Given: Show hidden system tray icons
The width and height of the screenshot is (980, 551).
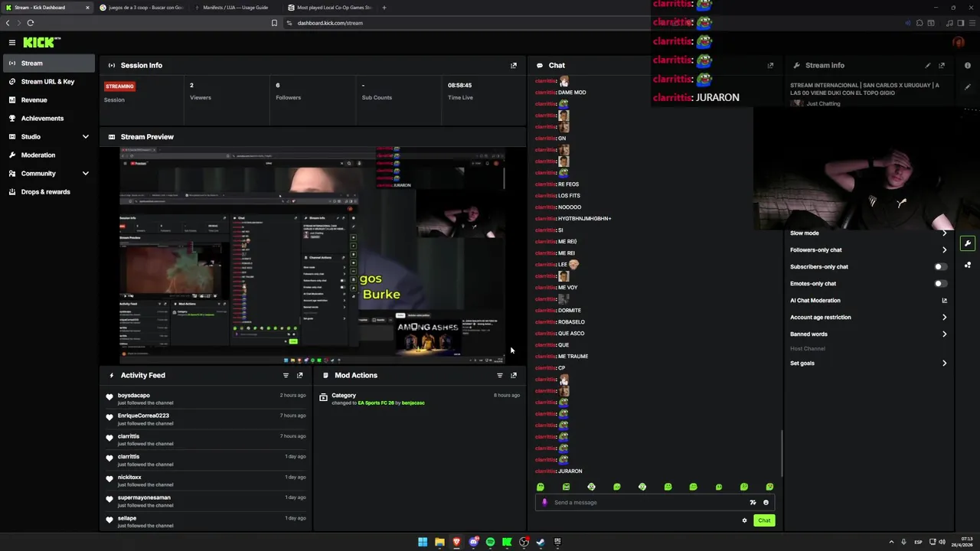Looking at the screenshot, I should pos(891,542).
